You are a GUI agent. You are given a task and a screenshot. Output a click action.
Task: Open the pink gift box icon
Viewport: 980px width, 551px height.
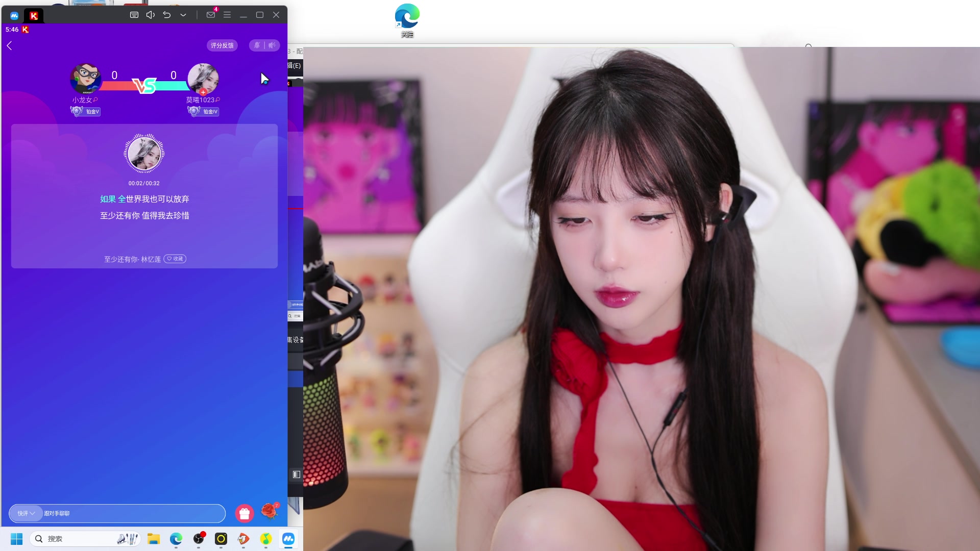coord(244,514)
